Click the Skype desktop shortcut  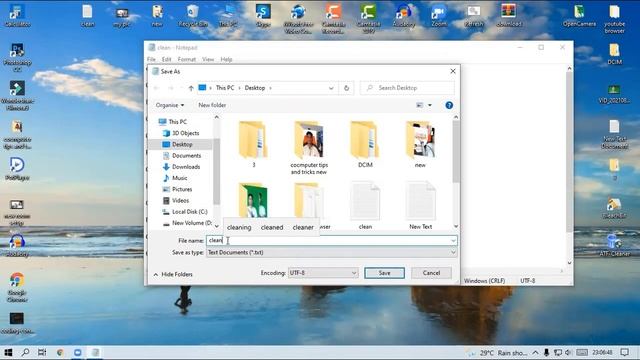tap(263, 15)
